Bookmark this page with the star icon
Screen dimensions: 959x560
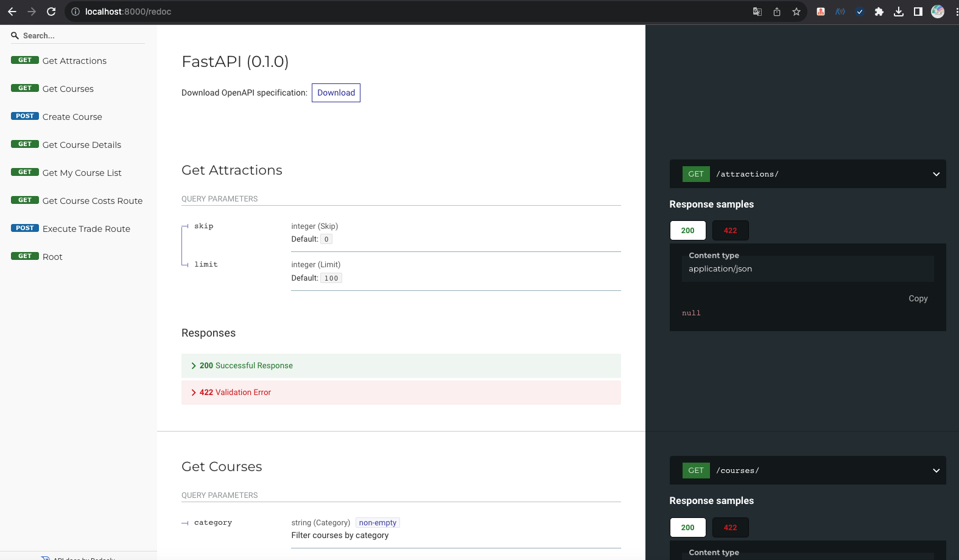(796, 12)
